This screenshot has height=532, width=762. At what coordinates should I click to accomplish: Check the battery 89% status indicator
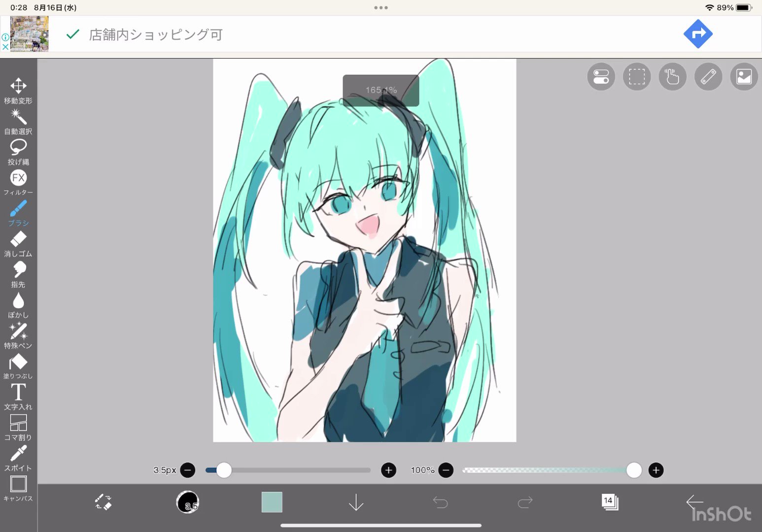734,7
